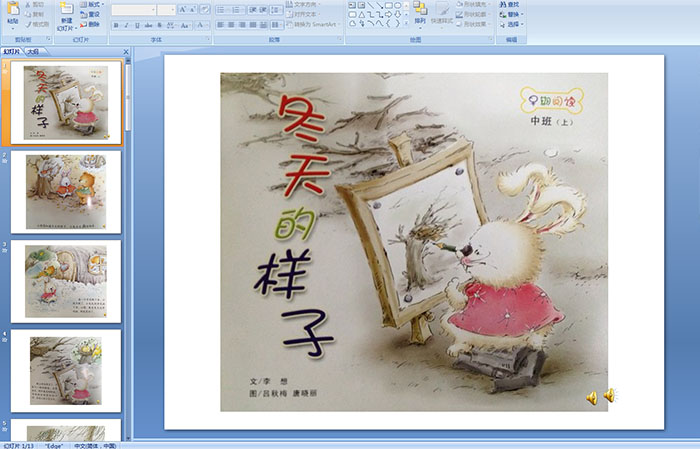
Task: Open the Shape Fill color menu
Action: click(x=473, y=4)
